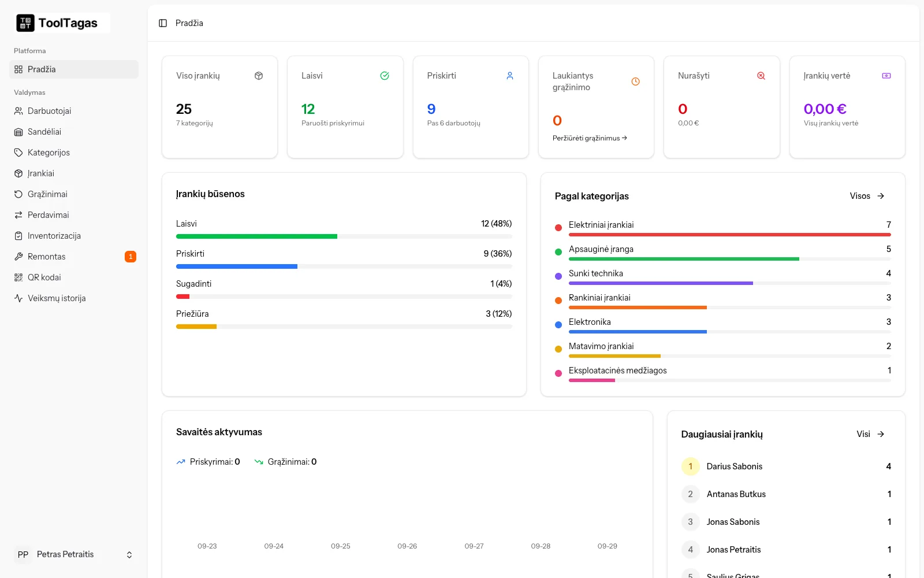Click green dot beside Apsauginė įranga
This screenshot has height=578, width=924.
(x=558, y=252)
